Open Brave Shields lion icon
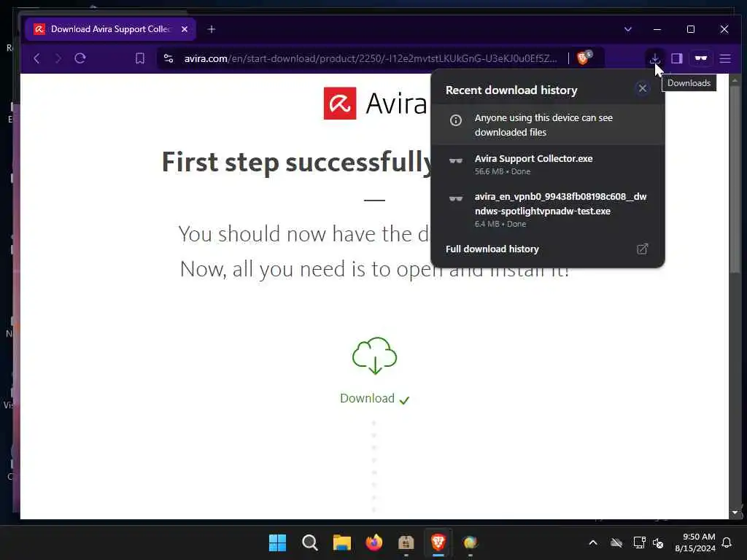This screenshot has width=747, height=560. 584,58
